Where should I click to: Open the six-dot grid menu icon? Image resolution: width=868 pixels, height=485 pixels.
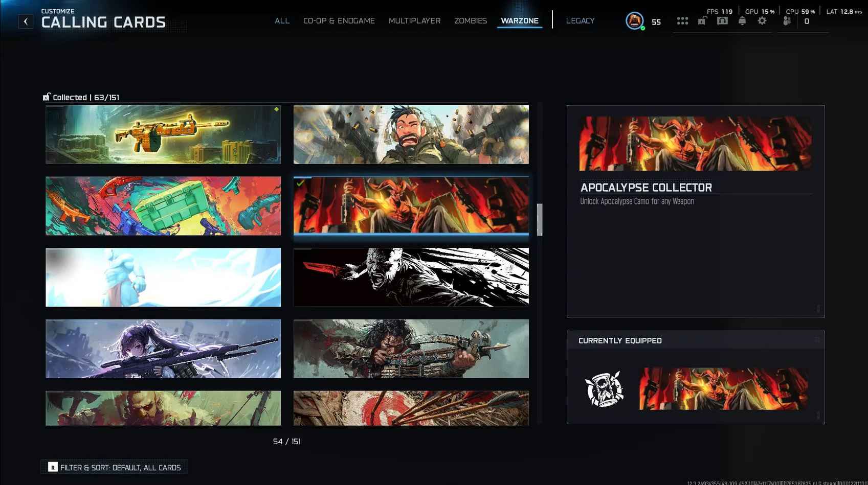coord(682,21)
